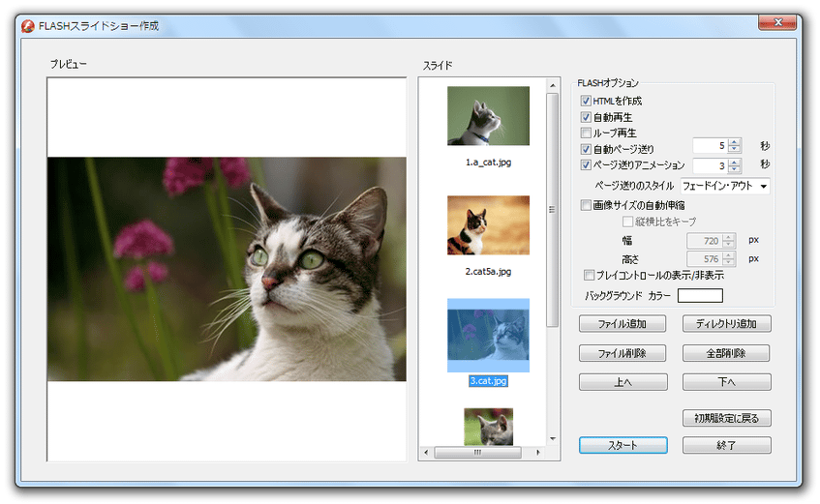Viewport: 820px width, 504px height.
Task: Click the ファイル削除 button
Action: (x=623, y=353)
